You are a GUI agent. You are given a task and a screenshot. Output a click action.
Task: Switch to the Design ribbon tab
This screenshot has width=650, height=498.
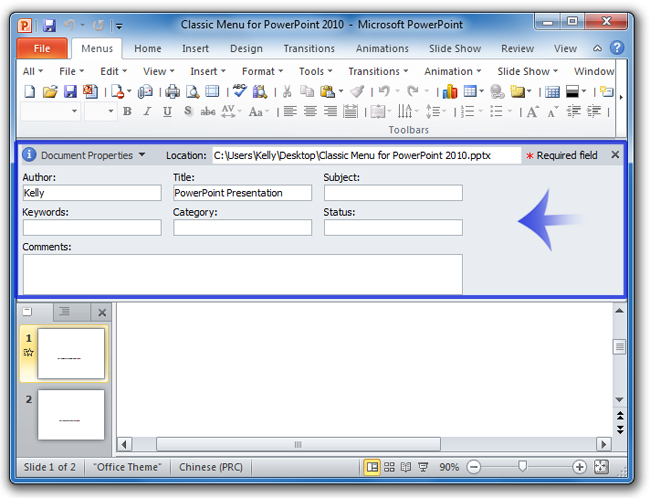[x=246, y=49]
